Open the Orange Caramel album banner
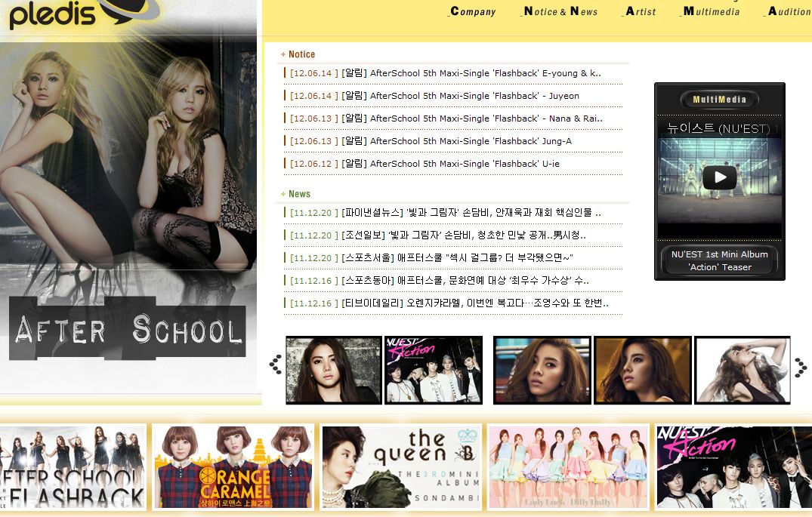 tap(233, 466)
